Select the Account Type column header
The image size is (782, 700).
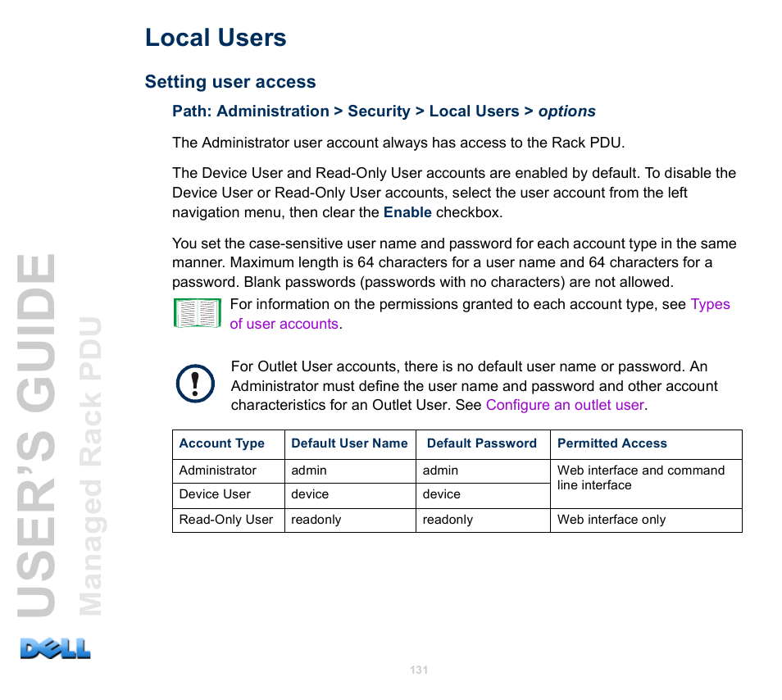click(x=222, y=443)
